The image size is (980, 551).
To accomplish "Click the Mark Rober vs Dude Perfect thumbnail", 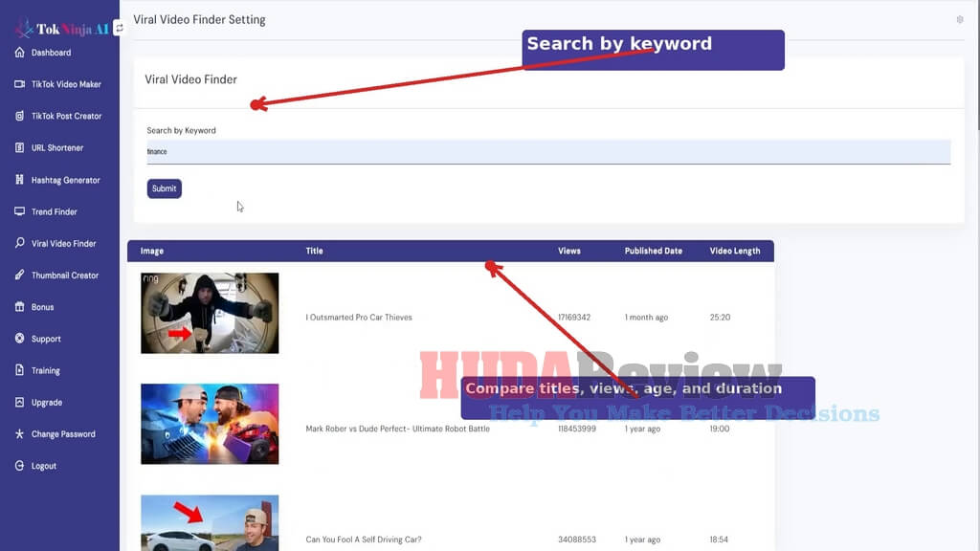I will pyautogui.click(x=210, y=424).
